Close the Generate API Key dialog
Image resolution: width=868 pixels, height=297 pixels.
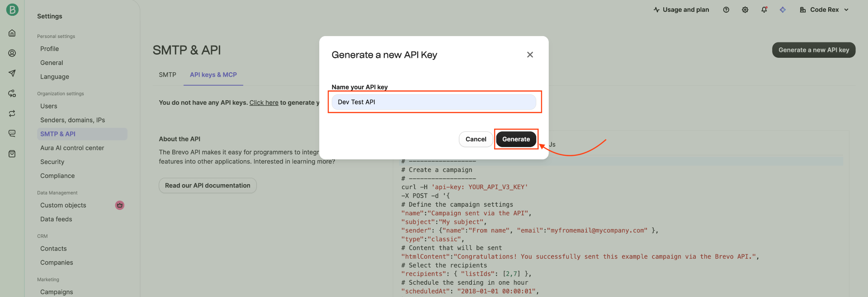[530, 55]
